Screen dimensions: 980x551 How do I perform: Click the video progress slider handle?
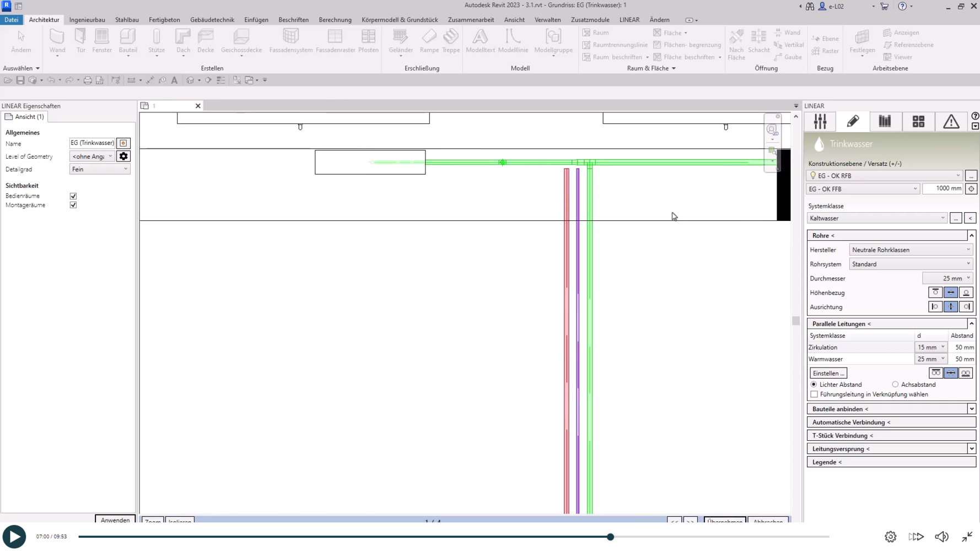tap(610, 537)
